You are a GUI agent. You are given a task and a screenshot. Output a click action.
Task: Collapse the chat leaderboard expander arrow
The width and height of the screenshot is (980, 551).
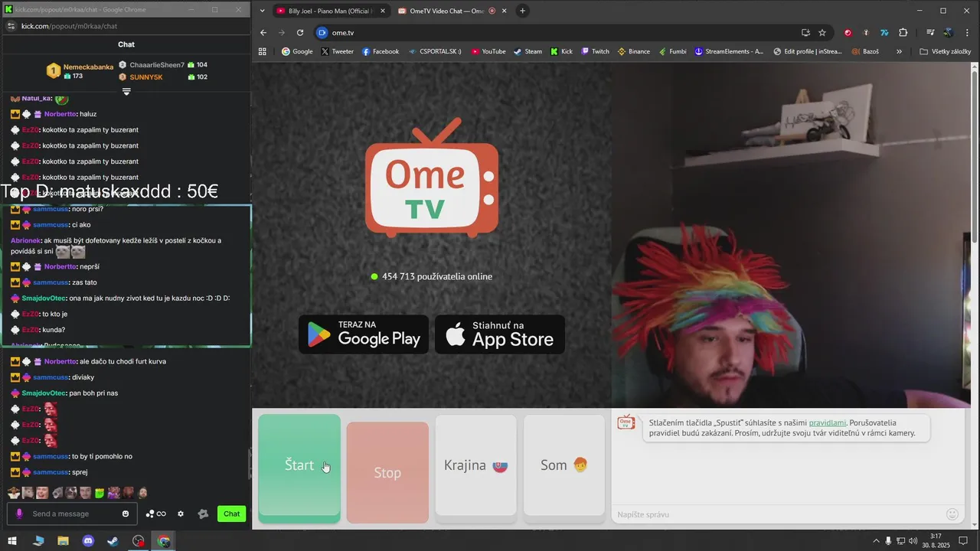tap(126, 92)
